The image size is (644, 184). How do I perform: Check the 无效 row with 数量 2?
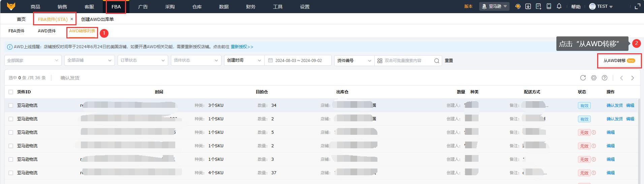[x=11, y=146]
